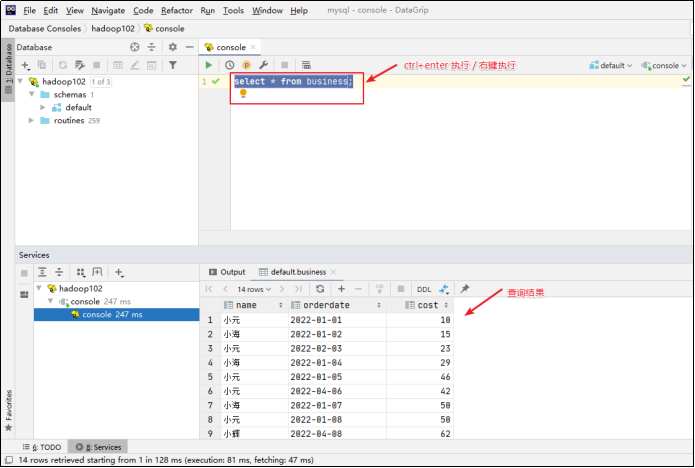Click the New plus icon in Database panel
This screenshot has width=695, height=468.
click(x=25, y=66)
